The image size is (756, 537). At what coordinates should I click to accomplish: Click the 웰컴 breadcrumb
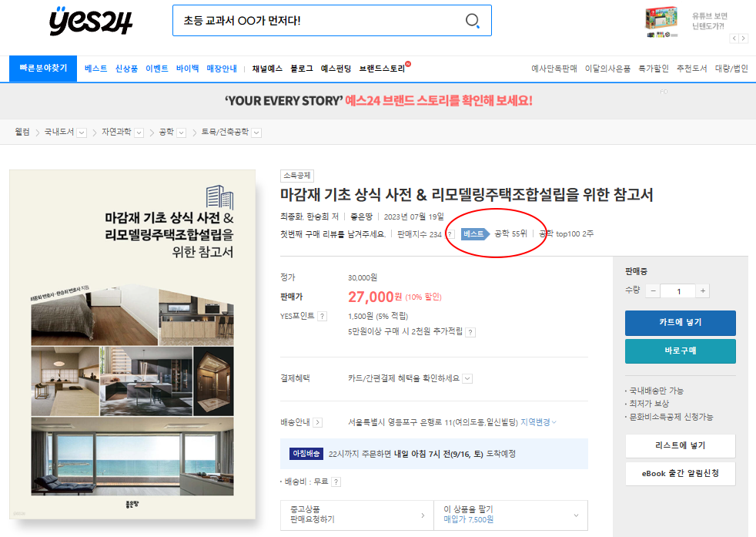click(22, 132)
